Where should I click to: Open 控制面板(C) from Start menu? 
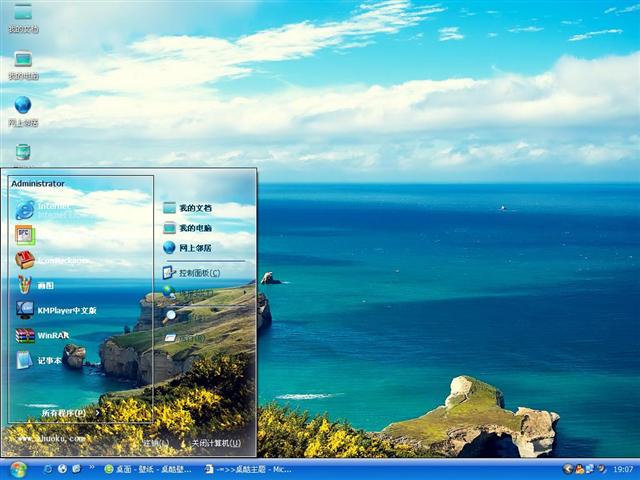pos(191,273)
